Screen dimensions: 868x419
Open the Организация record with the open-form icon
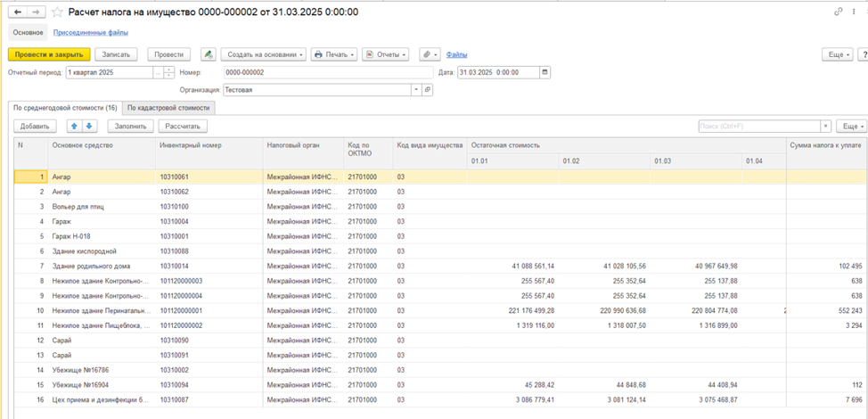[428, 90]
